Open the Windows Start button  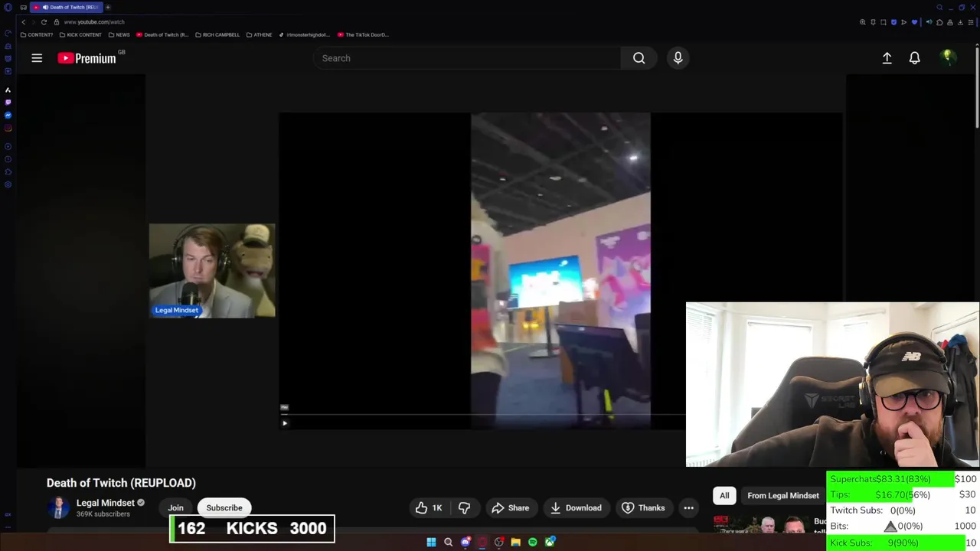[431, 543]
